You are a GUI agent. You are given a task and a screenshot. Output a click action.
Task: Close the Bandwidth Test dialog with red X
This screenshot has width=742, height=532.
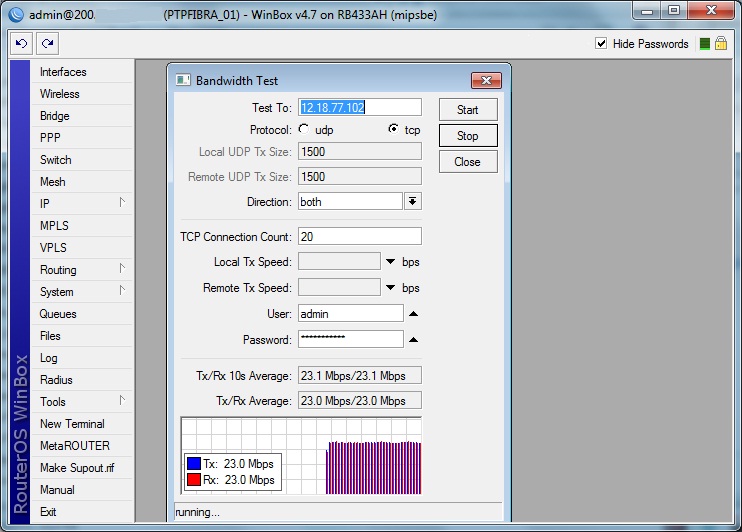tap(486, 80)
